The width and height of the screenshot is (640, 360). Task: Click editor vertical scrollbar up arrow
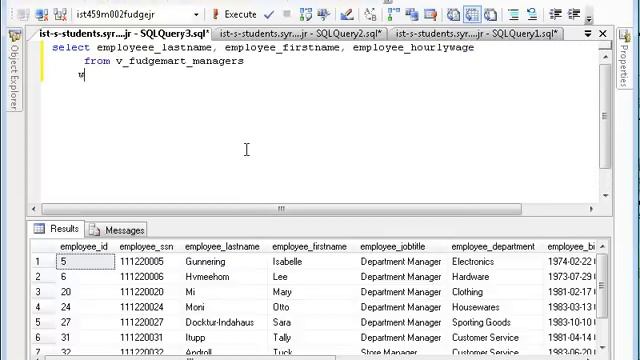click(x=605, y=57)
